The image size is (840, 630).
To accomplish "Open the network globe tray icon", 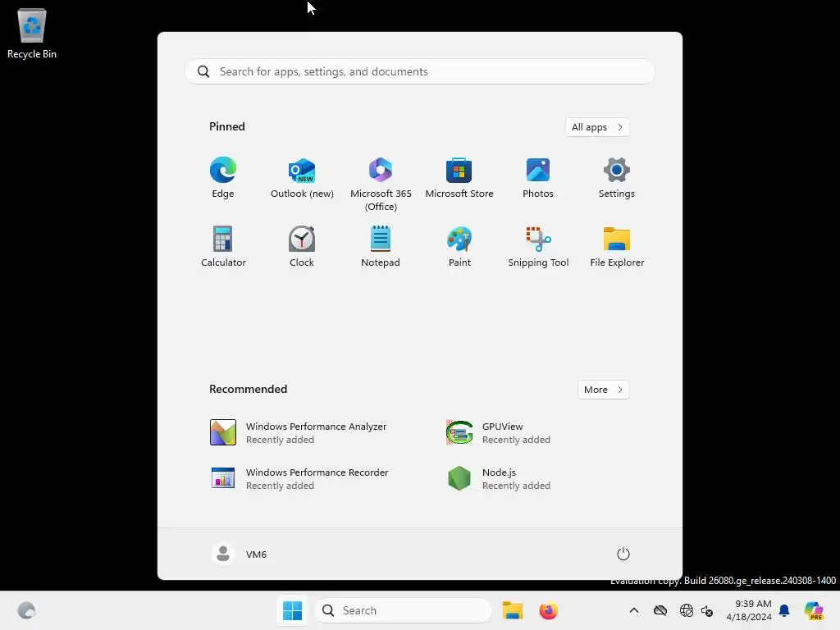I will [687, 610].
